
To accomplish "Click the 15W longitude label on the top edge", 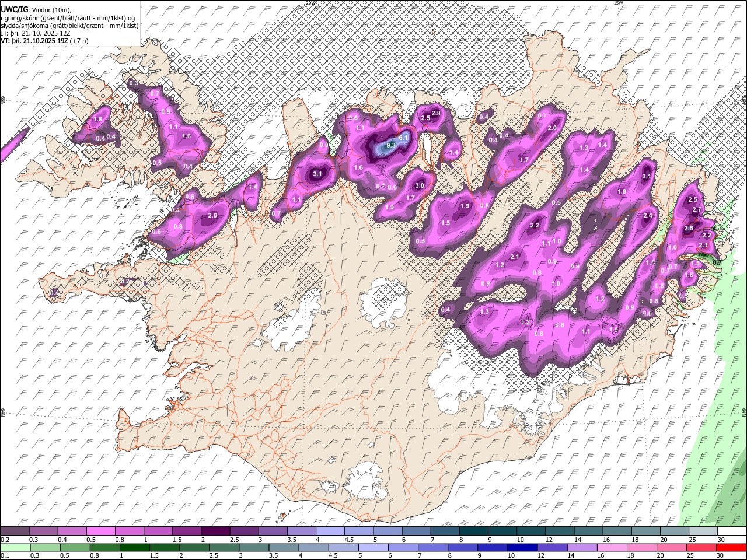I will 618,3.
